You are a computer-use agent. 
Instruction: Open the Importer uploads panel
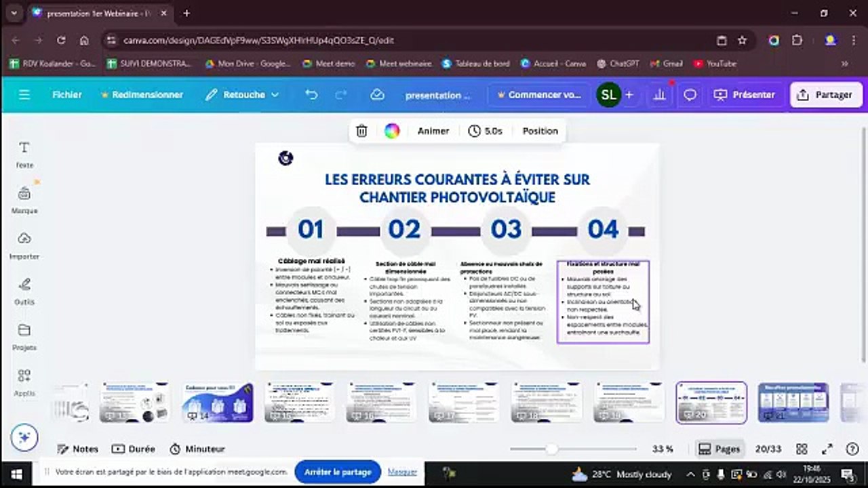point(24,246)
